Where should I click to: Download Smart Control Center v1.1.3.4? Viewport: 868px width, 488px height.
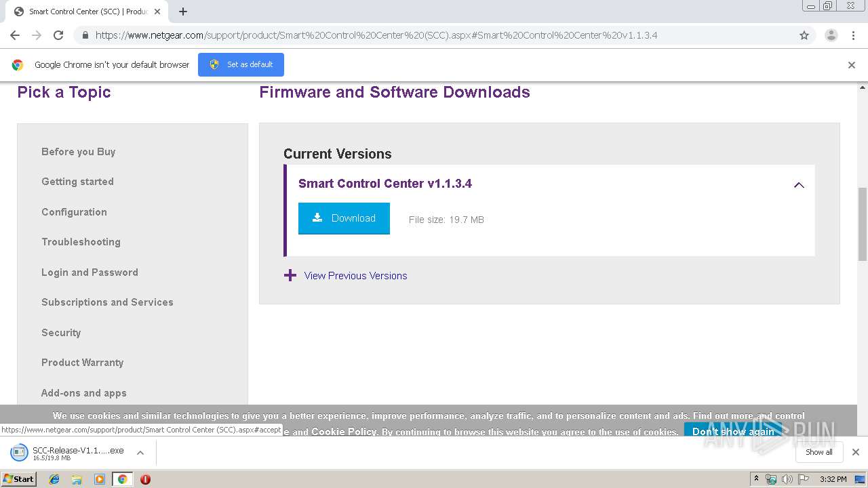[x=344, y=218]
